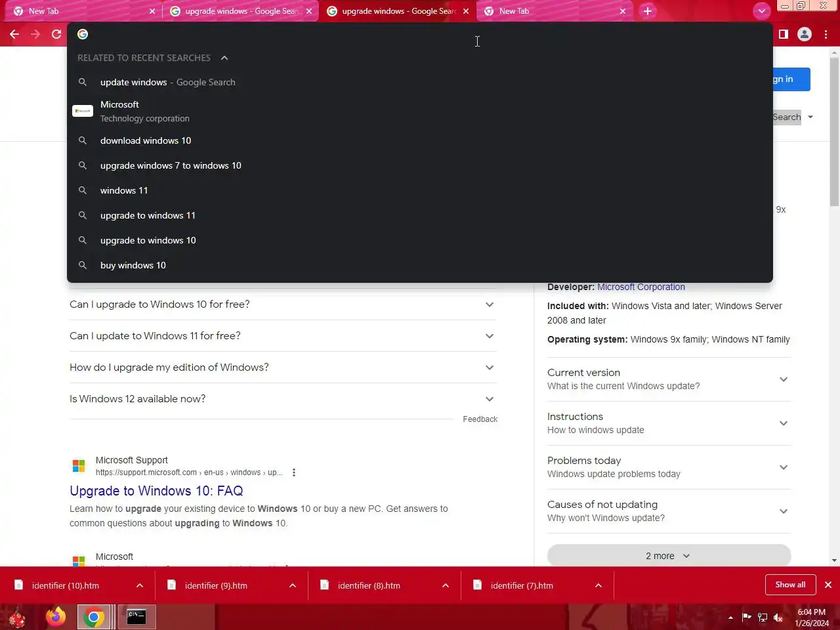The height and width of the screenshot is (630, 840).
Task: Expand 'How do I upgrade my edition of Windows?'
Action: [283, 367]
